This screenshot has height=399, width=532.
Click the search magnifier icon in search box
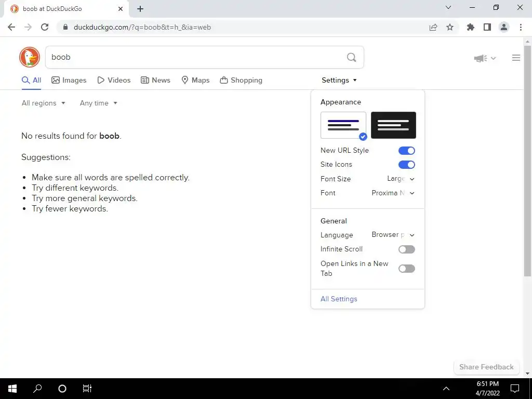pos(352,57)
